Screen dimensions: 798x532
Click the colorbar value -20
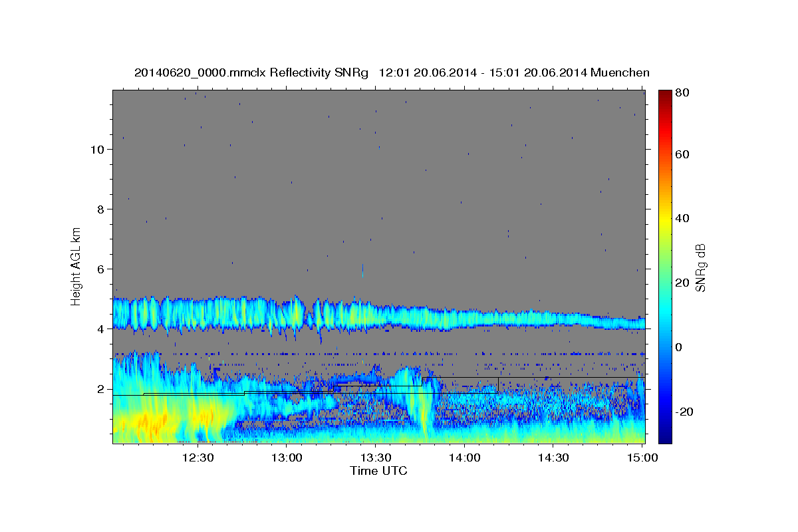pyautogui.click(x=683, y=412)
